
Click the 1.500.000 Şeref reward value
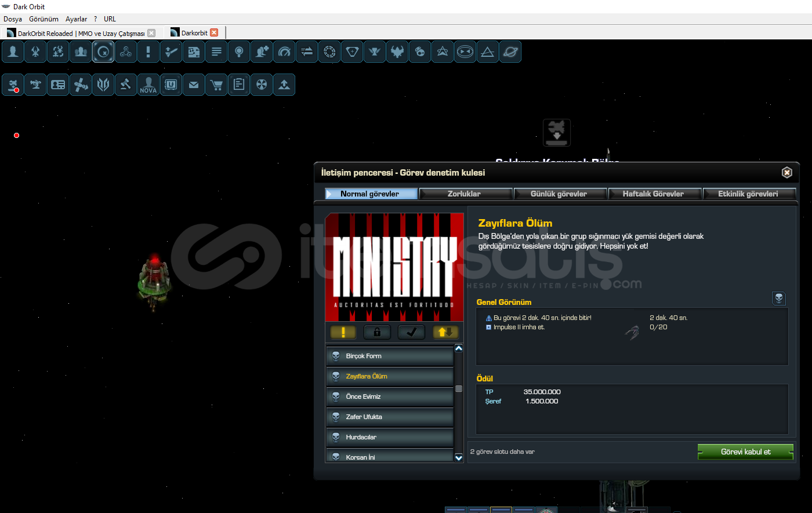coord(542,401)
